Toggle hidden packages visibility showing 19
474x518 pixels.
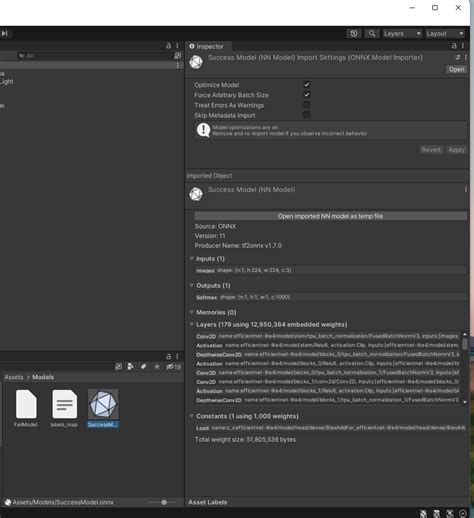coord(174,367)
